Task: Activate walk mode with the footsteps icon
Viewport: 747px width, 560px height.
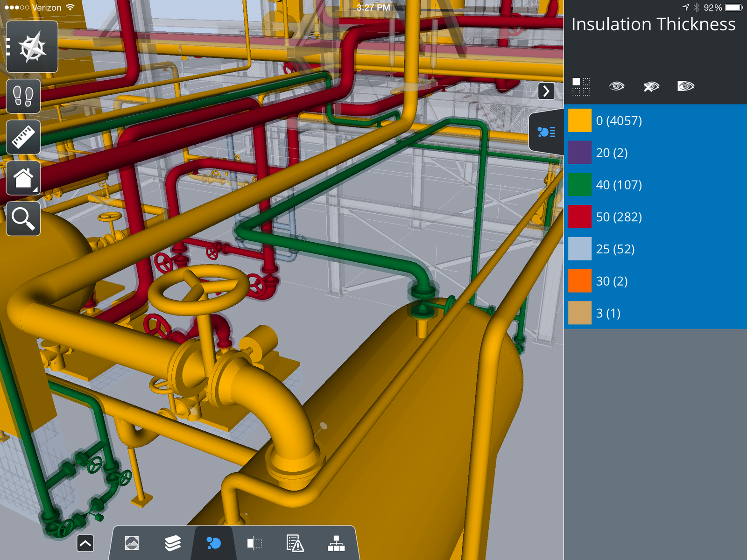Action: point(23,97)
